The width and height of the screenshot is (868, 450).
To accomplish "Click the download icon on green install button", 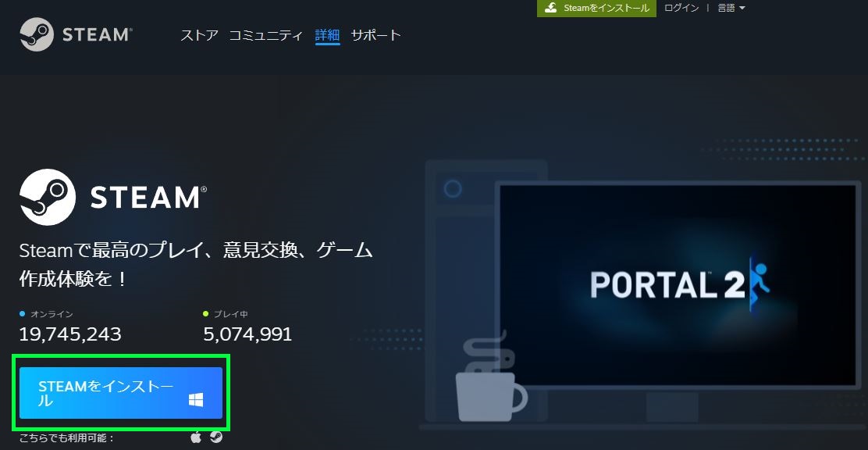I will (551, 8).
